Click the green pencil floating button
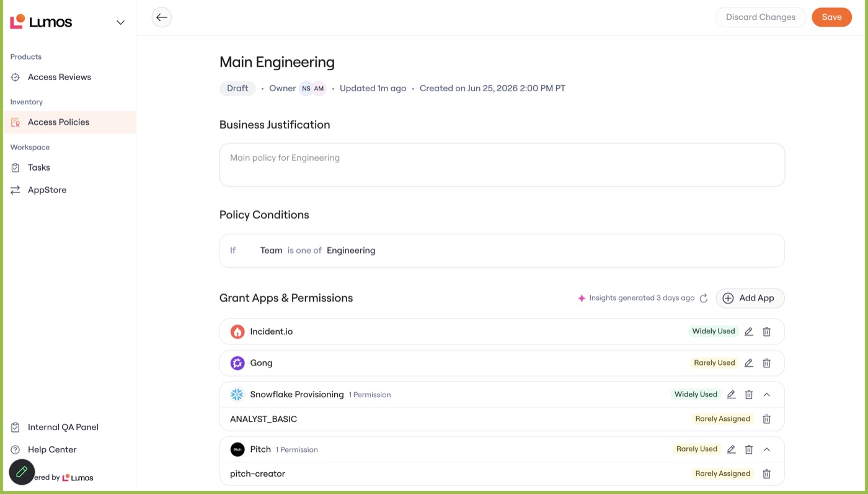868x494 pixels. coord(22,472)
